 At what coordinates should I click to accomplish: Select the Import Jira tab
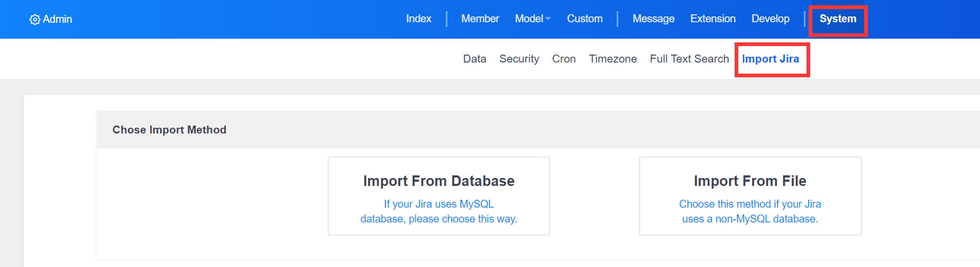[770, 59]
